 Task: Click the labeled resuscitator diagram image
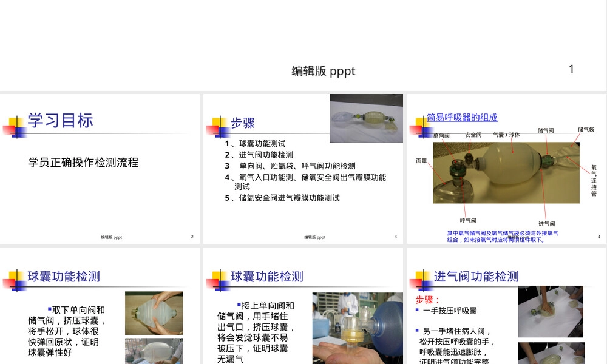point(506,172)
